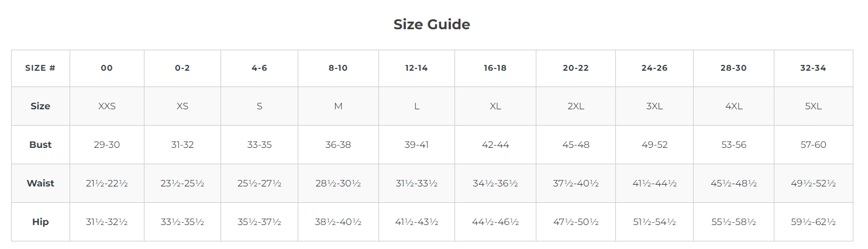Screen dimensions: 868x249
Task: Select the SIZE # header cell
Action: [40, 68]
